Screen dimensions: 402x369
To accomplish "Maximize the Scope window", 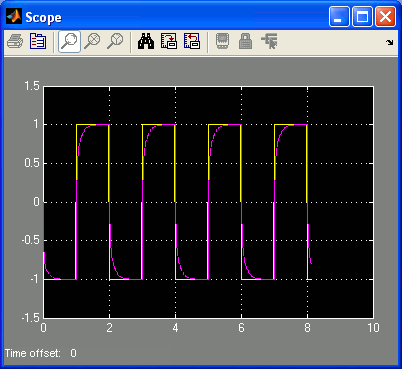I will click(x=362, y=17).
